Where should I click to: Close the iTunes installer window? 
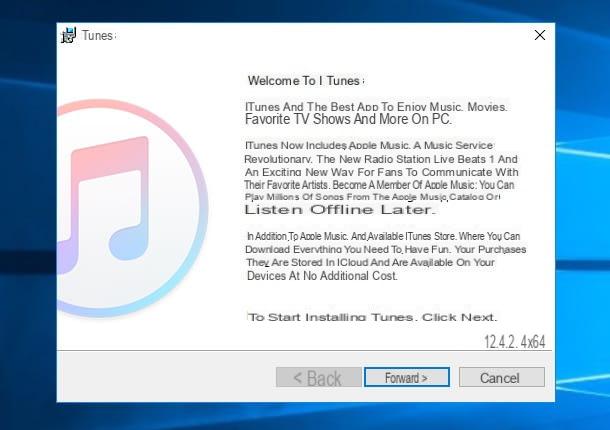pyautogui.click(x=540, y=35)
